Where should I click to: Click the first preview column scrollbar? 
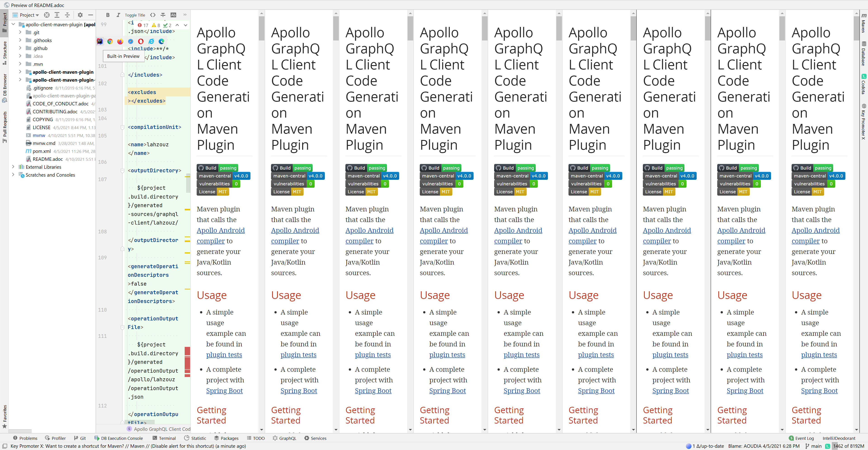262,29
